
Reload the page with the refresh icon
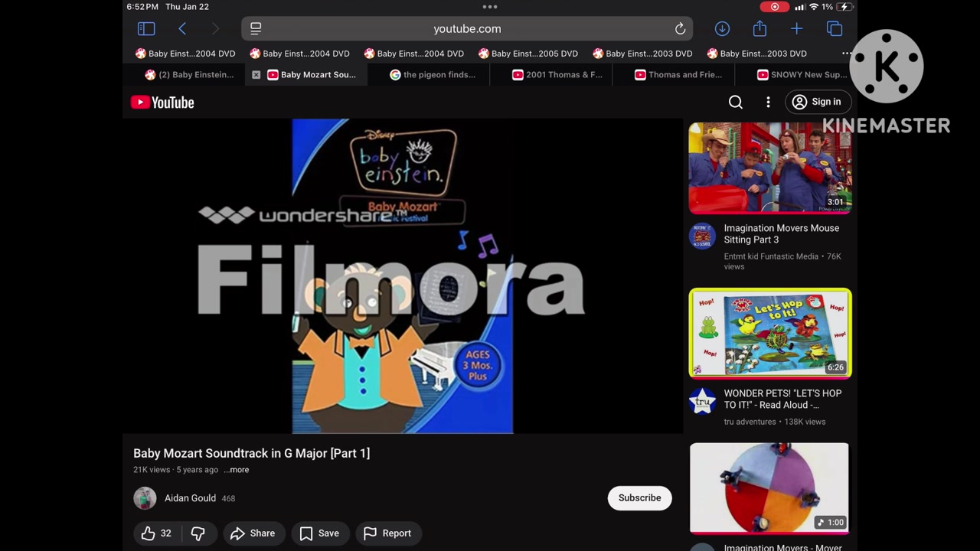pyautogui.click(x=680, y=29)
